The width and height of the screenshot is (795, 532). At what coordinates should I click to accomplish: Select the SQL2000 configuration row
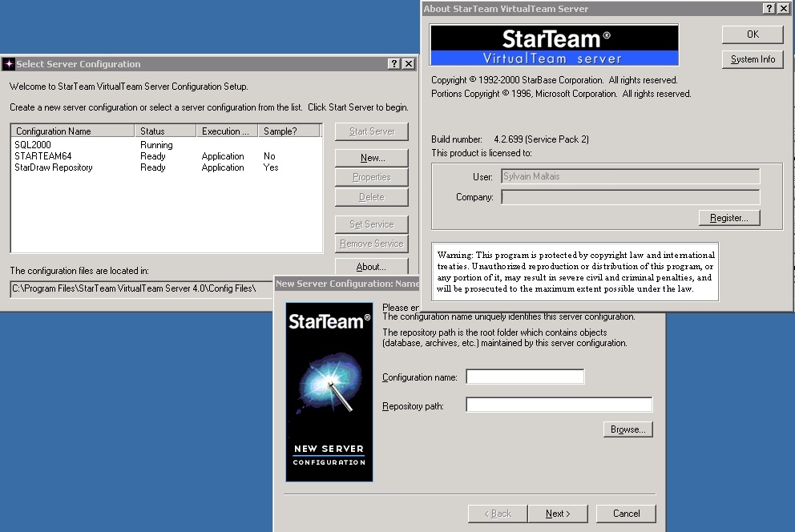[167, 145]
